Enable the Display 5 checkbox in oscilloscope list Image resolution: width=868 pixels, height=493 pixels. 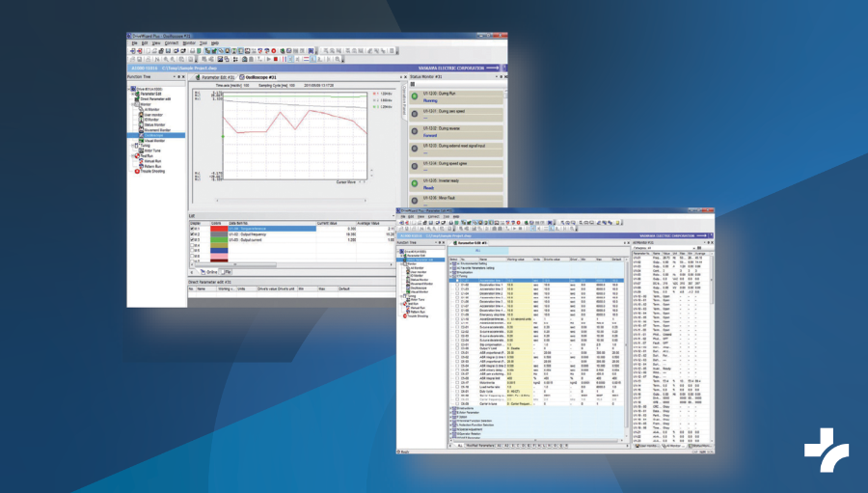192,251
